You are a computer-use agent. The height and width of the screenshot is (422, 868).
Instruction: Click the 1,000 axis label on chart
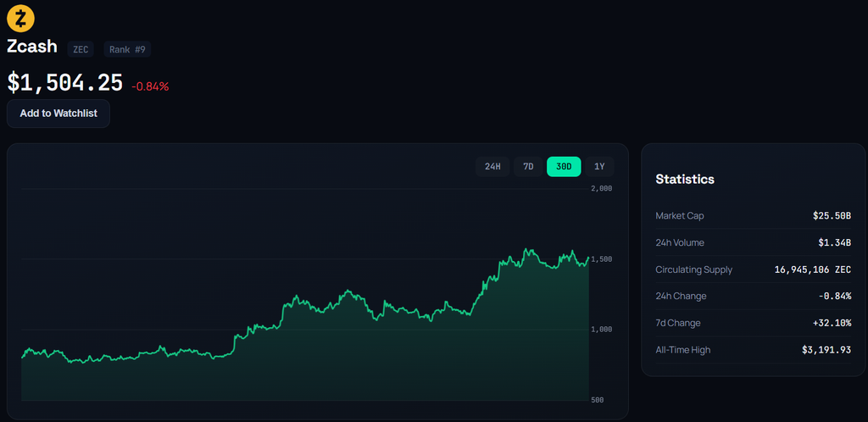tap(602, 330)
